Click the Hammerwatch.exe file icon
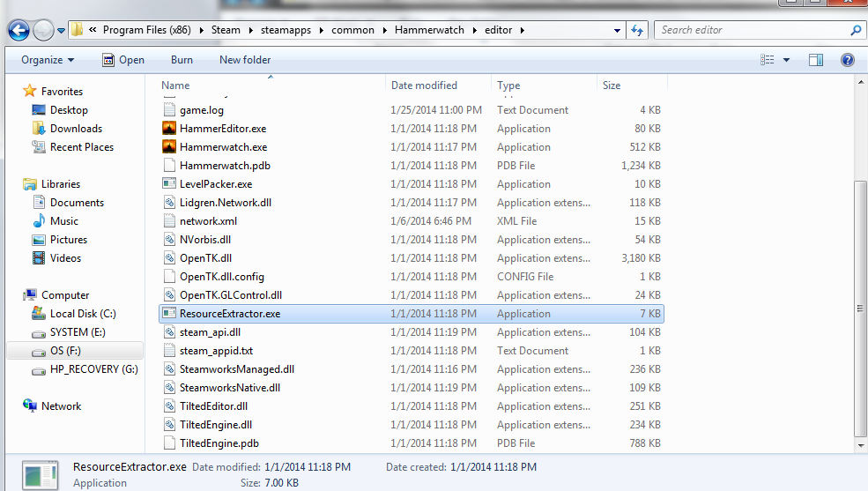This screenshot has width=868, height=491. tap(169, 146)
